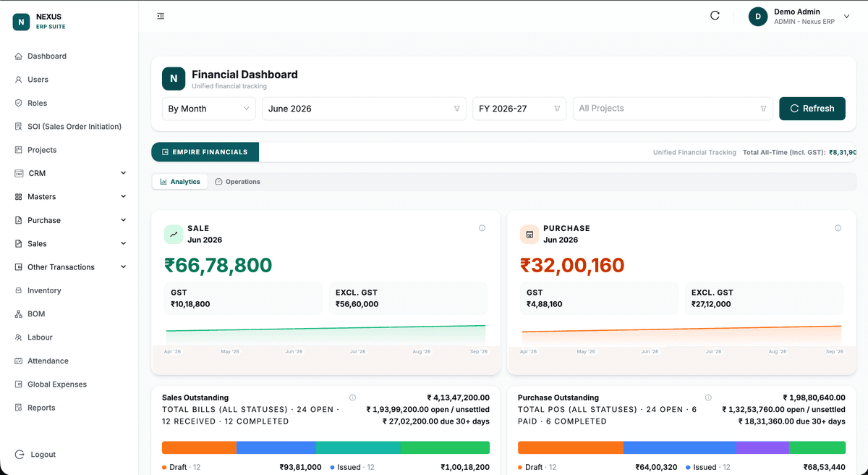Open the Demo Admin account menu chevron
Image resolution: width=868 pixels, height=475 pixels.
tap(847, 16)
